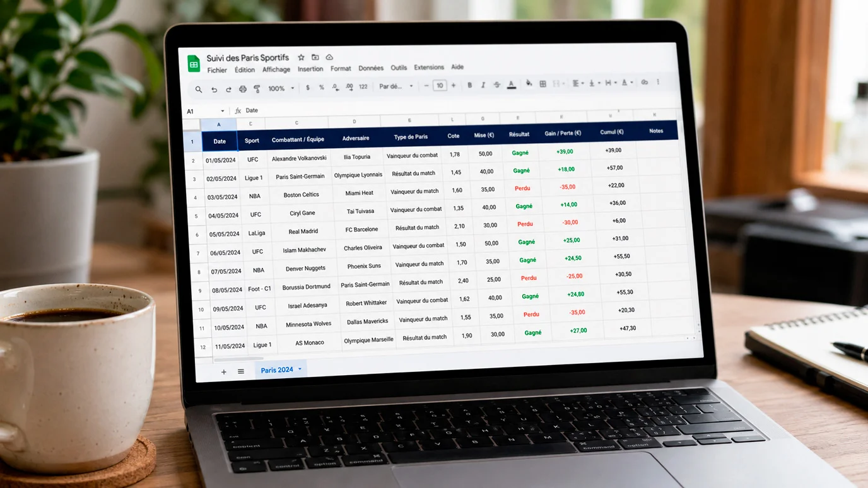
Task: Open the borders tool
Action: tap(542, 83)
